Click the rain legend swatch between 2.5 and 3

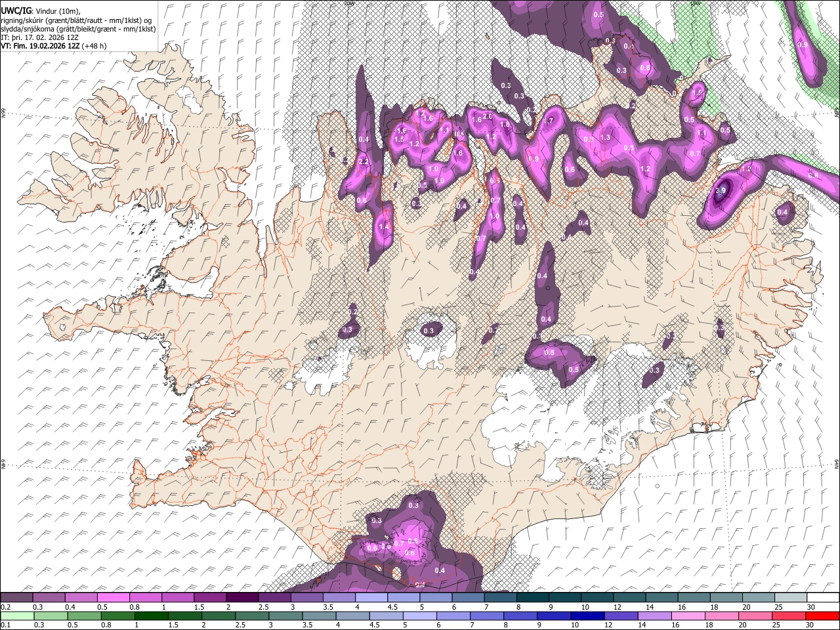(252, 616)
